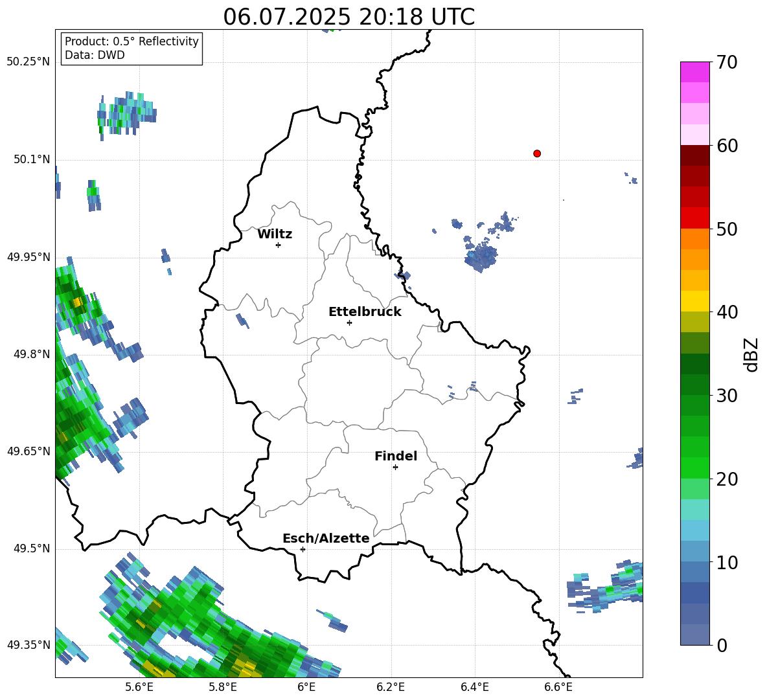The image size is (767, 700).
Task: Pick the yellow swatch just above 40
Action: [694, 302]
